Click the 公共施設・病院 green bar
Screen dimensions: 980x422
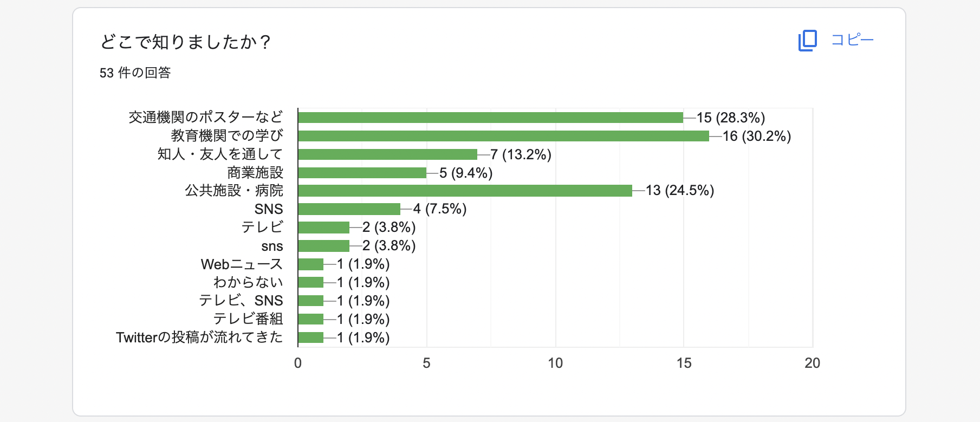465,191
